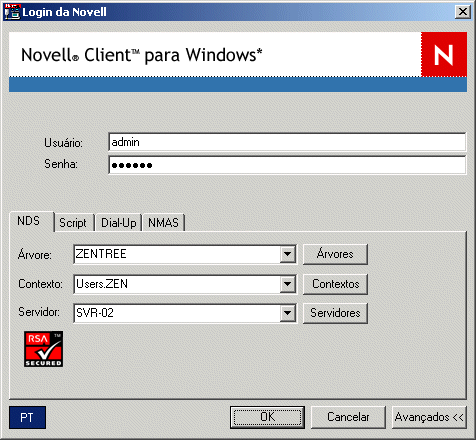This screenshot has width=476, height=440.
Task: Click the Servidor: label
Action: pos(39,312)
